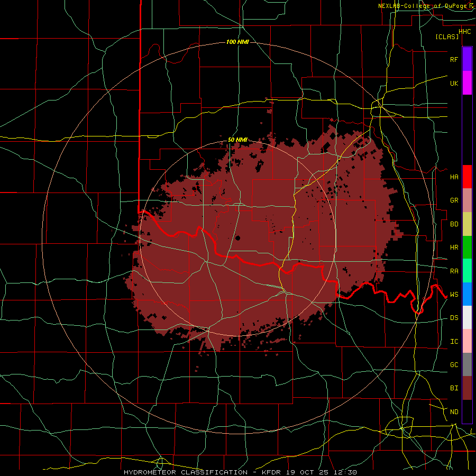Click the BI dark red legend swatch
This screenshot has height=476, width=476.
tap(467, 388)
